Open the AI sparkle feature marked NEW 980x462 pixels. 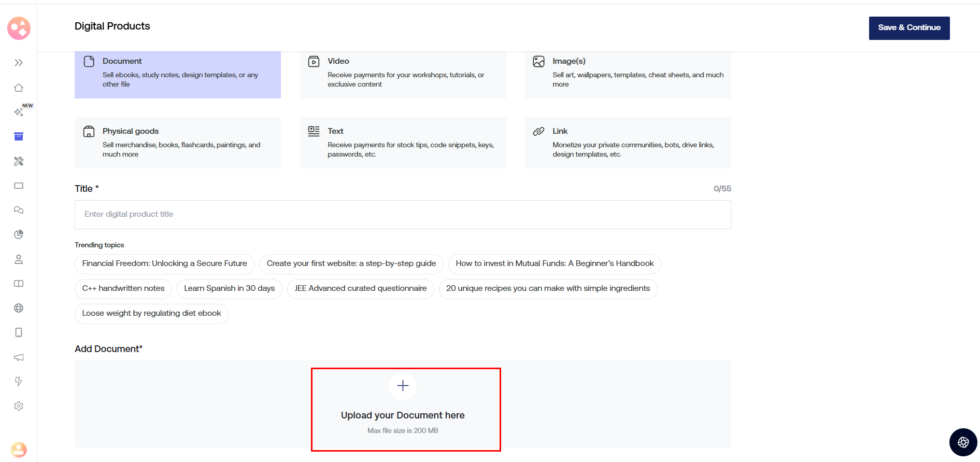(19, 112)
